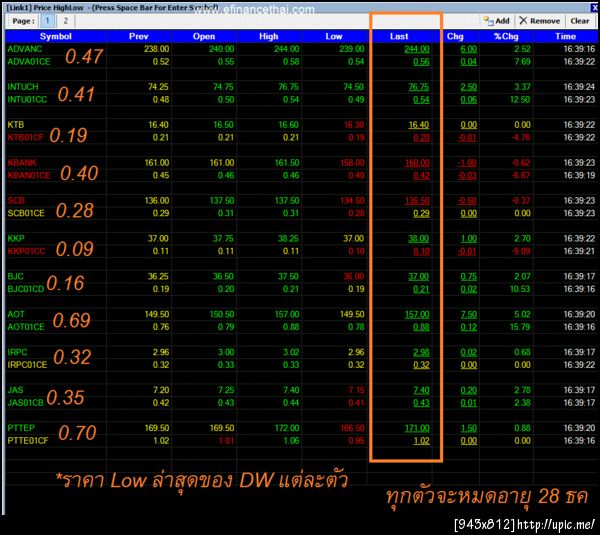Click ADVANC last price 244.00
This screenshot has width=600, height=535.
point(417,49)
